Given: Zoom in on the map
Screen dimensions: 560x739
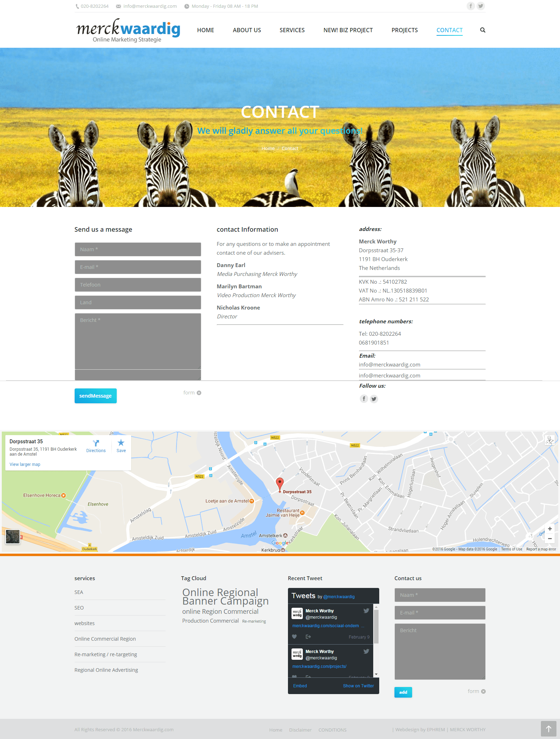Looking at the screenshot, I should point(550,529).
